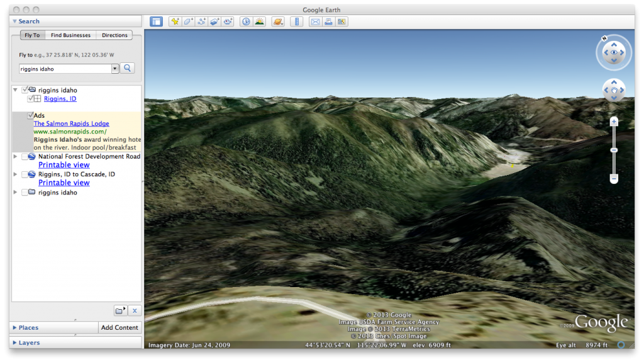Image resolution: width=644 pixels, height=362 pixels.
Task: Show sunlight across the landscape icon
Action: pos(259,22)
